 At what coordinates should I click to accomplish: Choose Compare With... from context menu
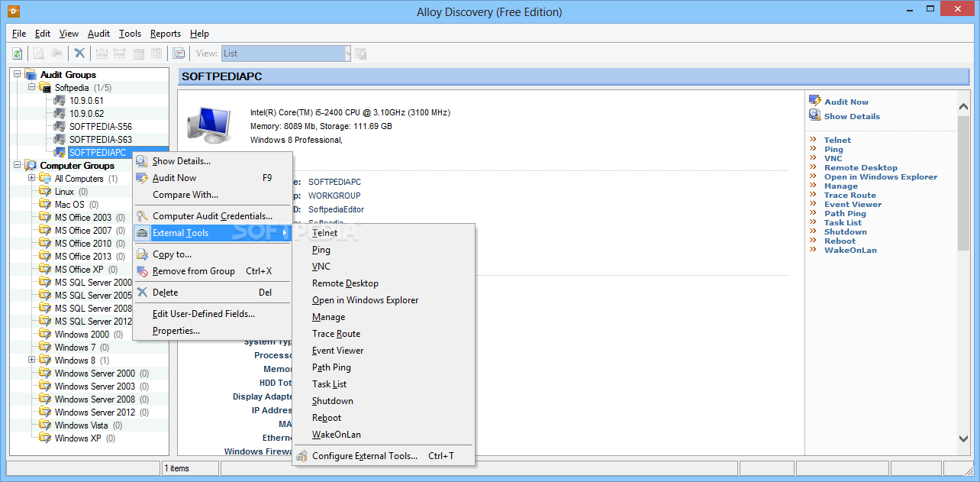click(185, 195)
